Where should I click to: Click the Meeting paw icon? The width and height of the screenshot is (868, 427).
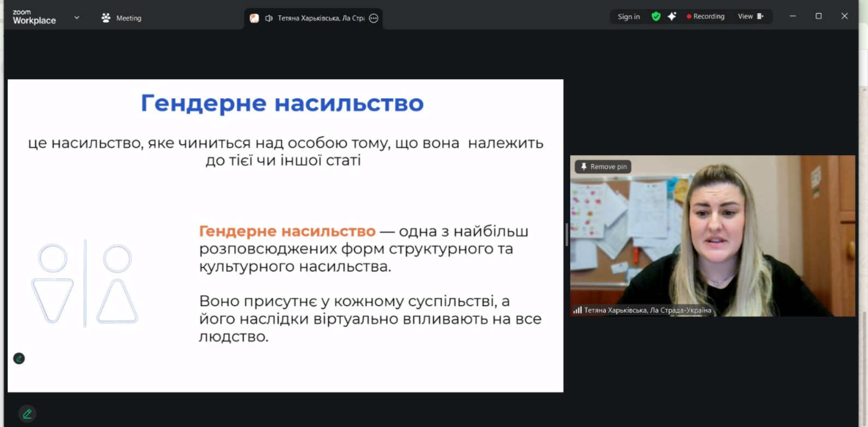(x=106, y=18)
